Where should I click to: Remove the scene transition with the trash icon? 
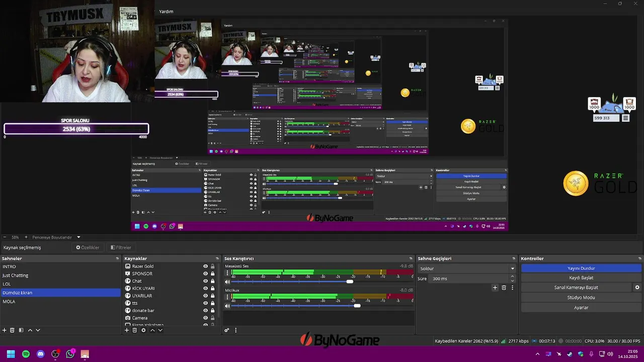504,288
